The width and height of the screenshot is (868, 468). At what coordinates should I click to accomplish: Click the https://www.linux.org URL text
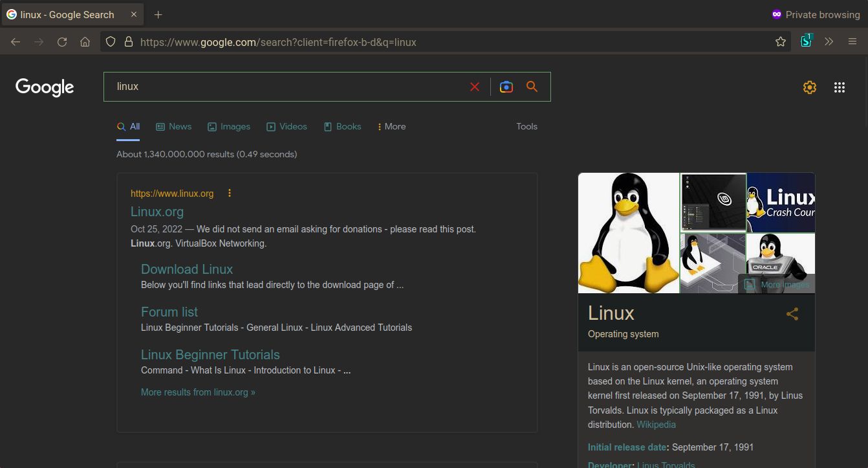point(172,194)
